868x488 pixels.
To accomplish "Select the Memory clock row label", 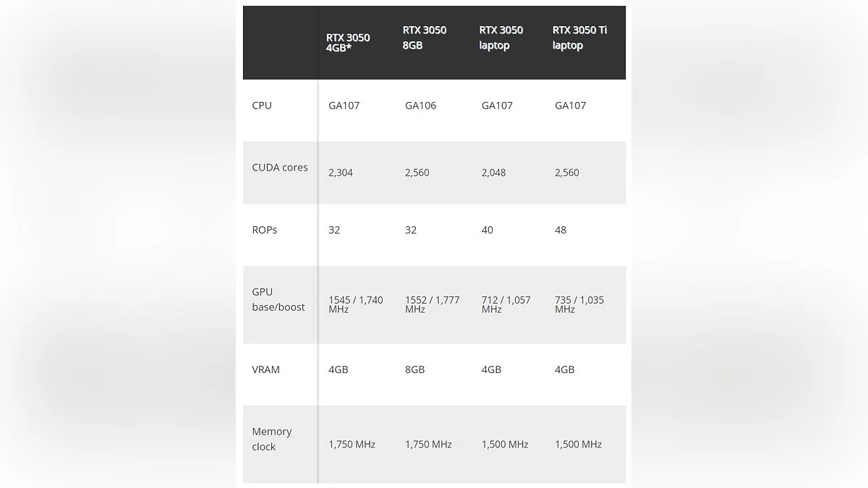I will (x=272, y=439).
